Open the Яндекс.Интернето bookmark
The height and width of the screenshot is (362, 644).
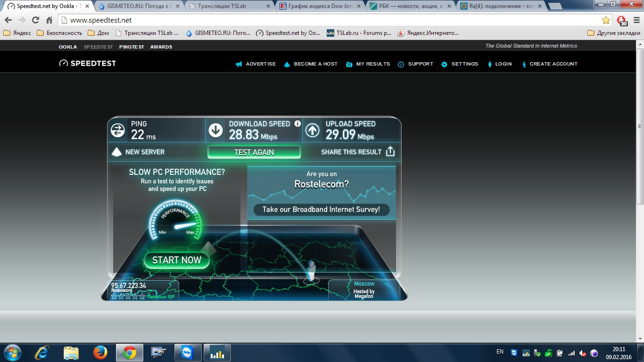428,33
